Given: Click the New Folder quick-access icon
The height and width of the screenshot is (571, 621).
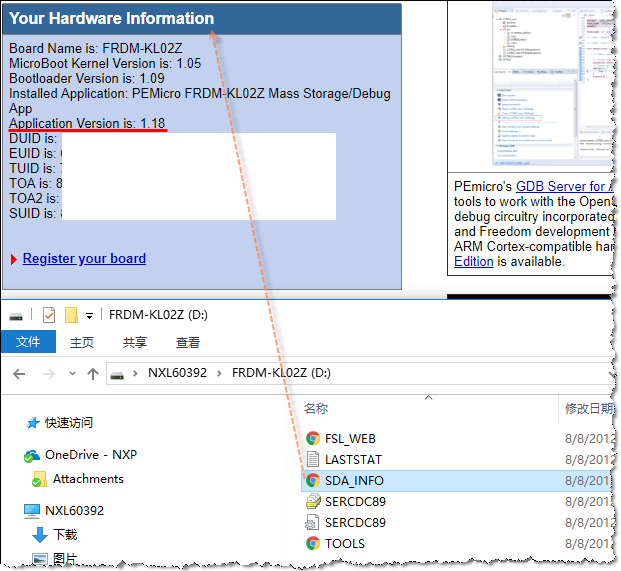Looking at the screenshot, I should 71,315.
